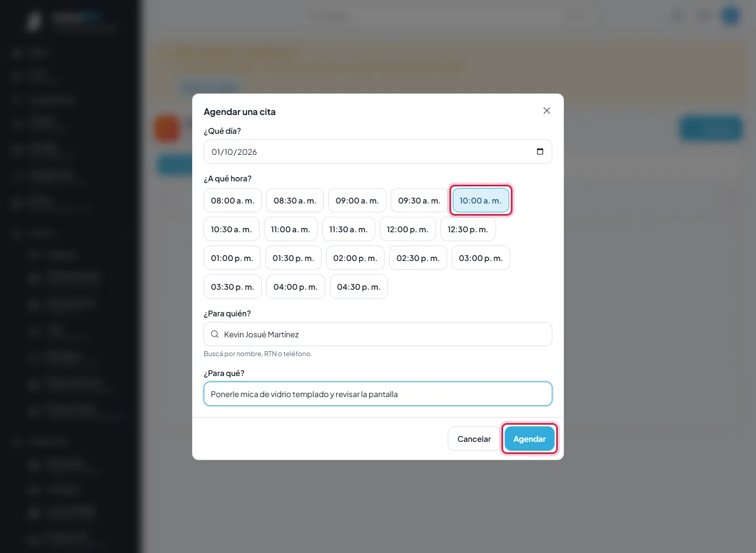Click the search magnifier icon beside Kevin Josué Martínez
This screenshot has width=756, height=553.
coord(215,334)
